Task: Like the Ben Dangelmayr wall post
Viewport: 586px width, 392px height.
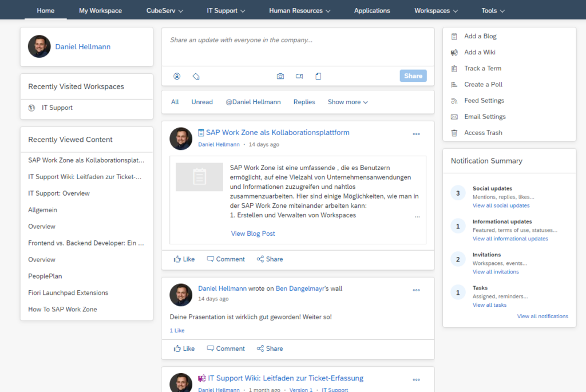Action: tap(184, 349)
